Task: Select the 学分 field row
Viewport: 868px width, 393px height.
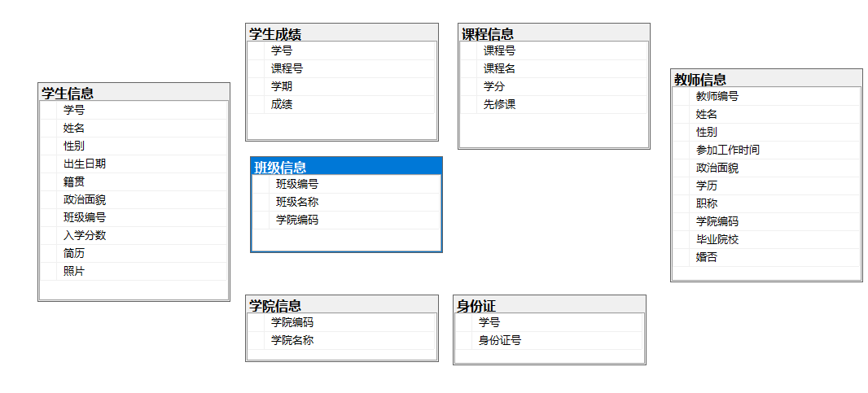Action: pyautogui.click(x=554, y=86)
